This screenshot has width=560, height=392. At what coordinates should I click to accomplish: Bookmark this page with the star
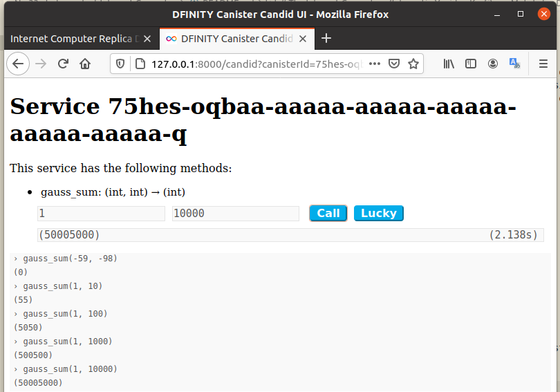tap(413, 64)
